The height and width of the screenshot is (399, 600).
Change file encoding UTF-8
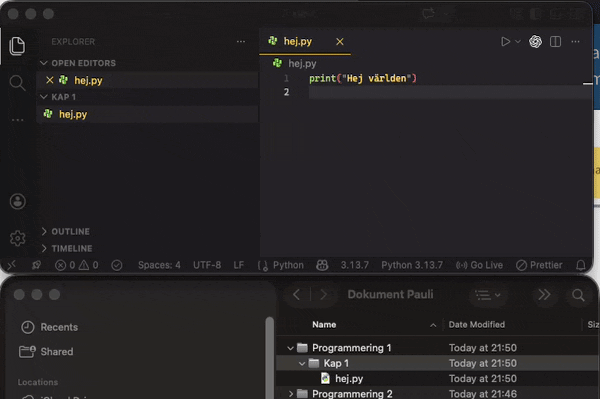[x=207, y=265]
